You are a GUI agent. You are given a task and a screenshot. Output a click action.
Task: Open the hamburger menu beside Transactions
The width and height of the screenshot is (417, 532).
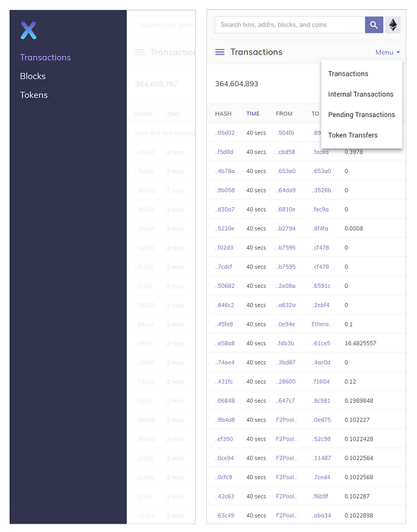tap(220, 52)
